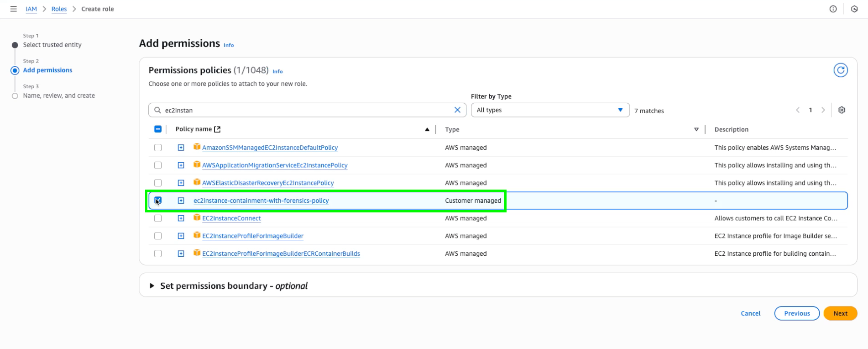Image resolution: width=868 pixels, height=349 pixels.
Task: Clear the ec2instan search text
Action: point(457,110)
